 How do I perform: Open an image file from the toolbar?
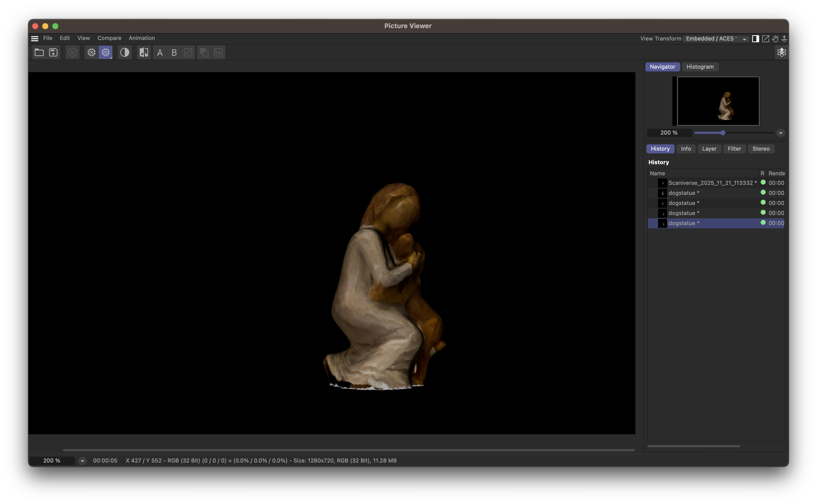click(39, 52)
